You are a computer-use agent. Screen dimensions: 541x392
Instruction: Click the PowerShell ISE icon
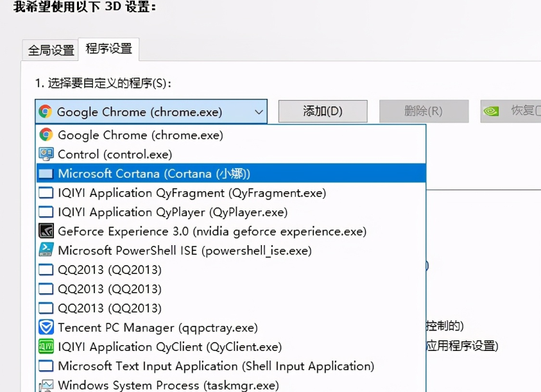(46, 250)
